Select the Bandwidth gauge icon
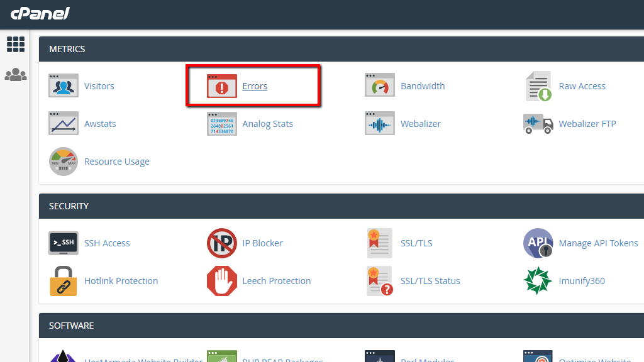The width and height of the screenshot is (644, 362). pyautogui.click(x=380, y=85)
